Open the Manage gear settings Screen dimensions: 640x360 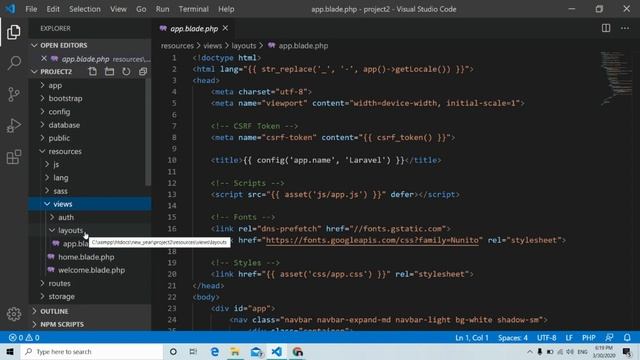point(14,313)
